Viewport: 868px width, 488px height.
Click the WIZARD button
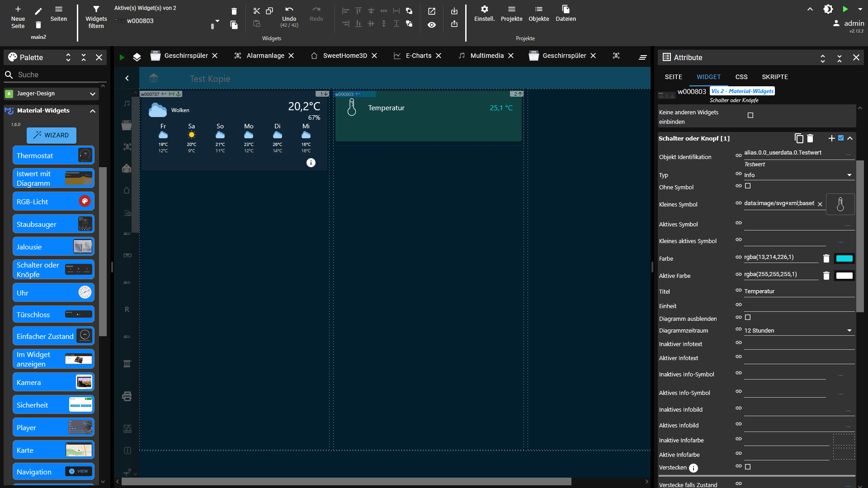52,135
